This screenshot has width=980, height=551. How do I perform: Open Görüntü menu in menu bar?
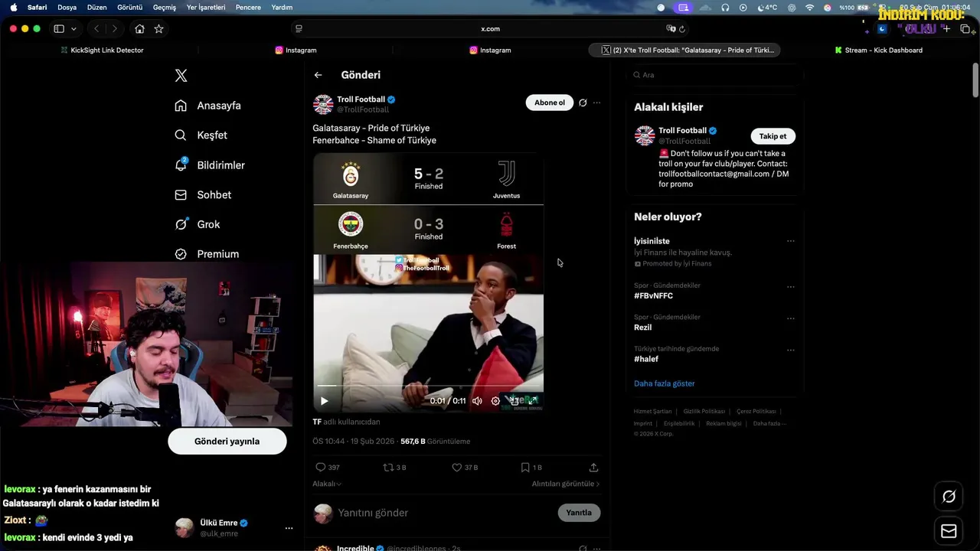click(x=129, y=7)
